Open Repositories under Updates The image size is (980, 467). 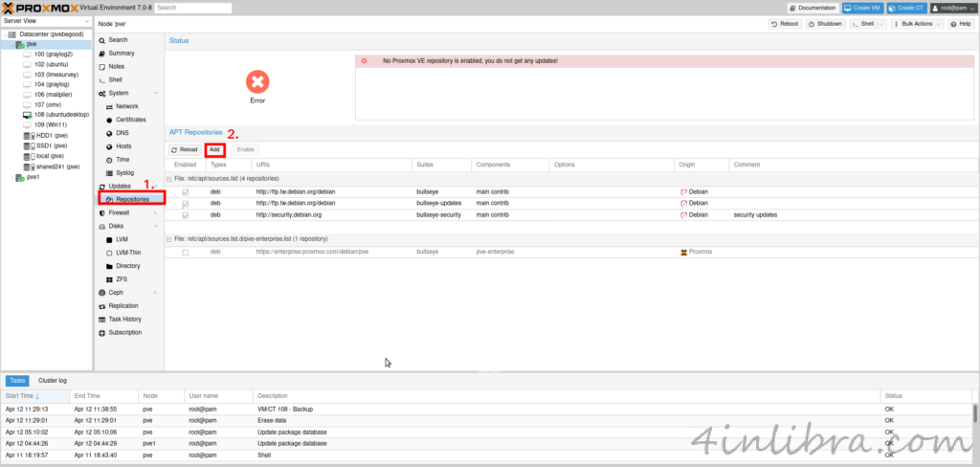coord(132,199)
